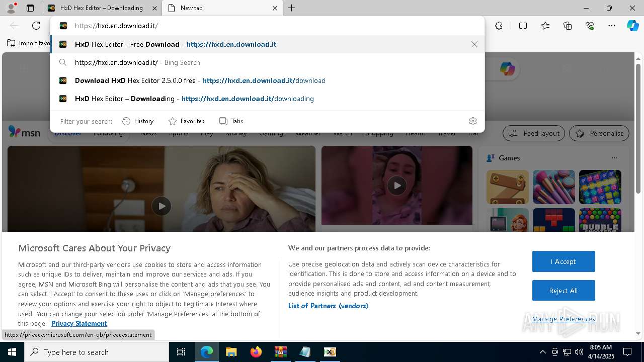
Task: Open the makeup brushes game thumbnail
Action: (553, 187)
